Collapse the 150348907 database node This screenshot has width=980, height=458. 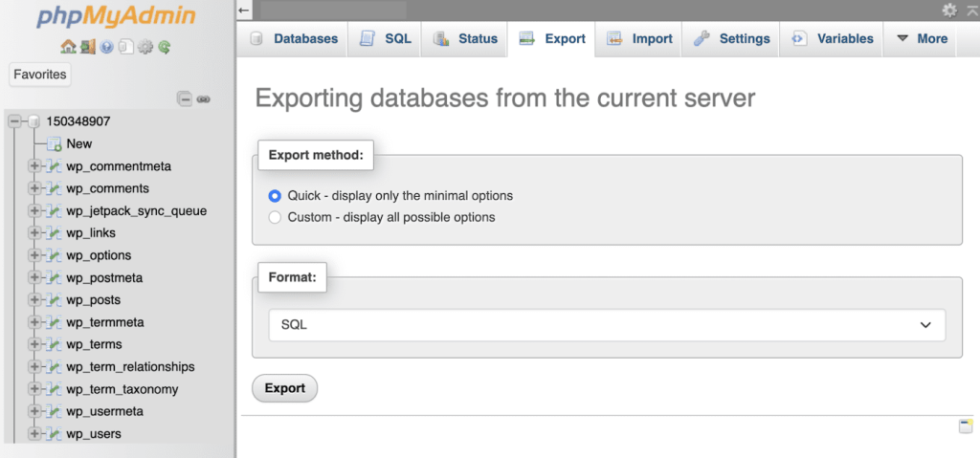(x=15, y=121)
